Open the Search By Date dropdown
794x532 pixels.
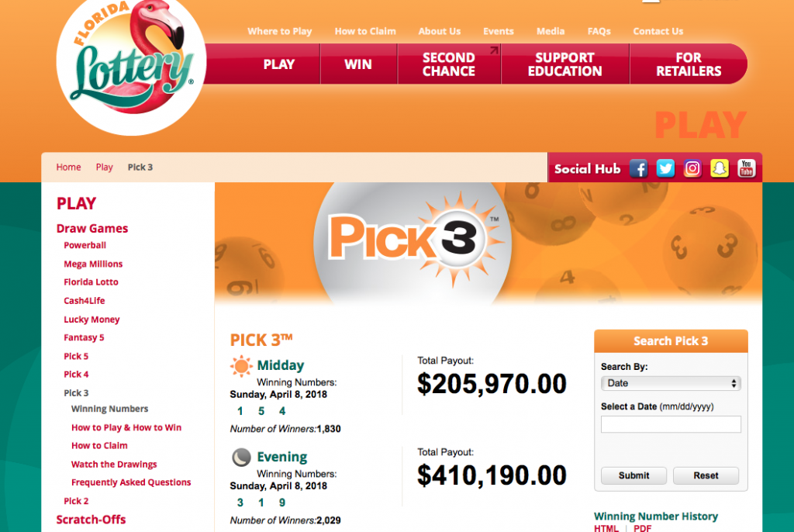tap(671, 383)
